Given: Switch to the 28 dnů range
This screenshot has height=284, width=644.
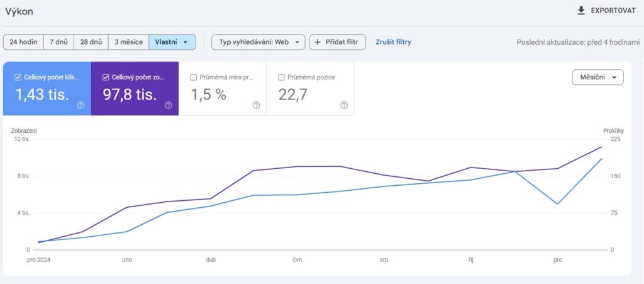Looking at the screenshot, I should click(x=91, y=42).
